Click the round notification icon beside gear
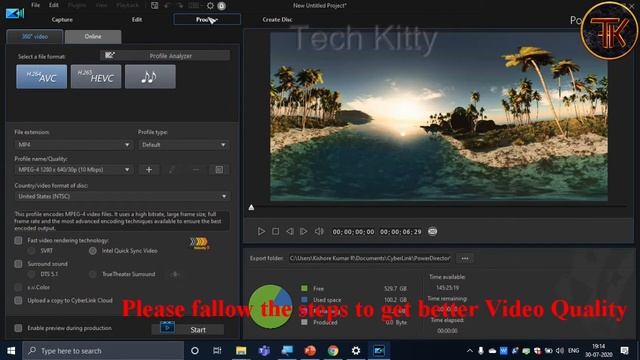640x360 pixels. [222, 6]
